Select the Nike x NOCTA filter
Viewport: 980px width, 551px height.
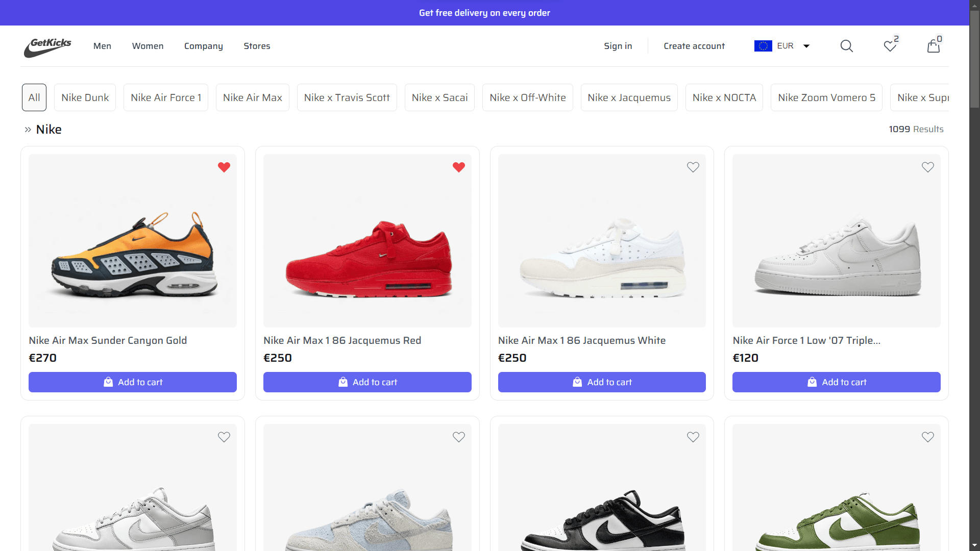point(724,97)
